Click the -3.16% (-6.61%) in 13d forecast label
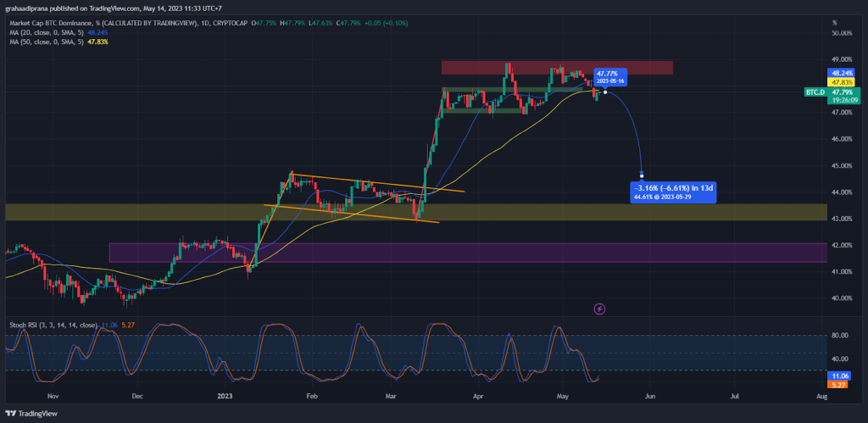 (x=673, y=193)
